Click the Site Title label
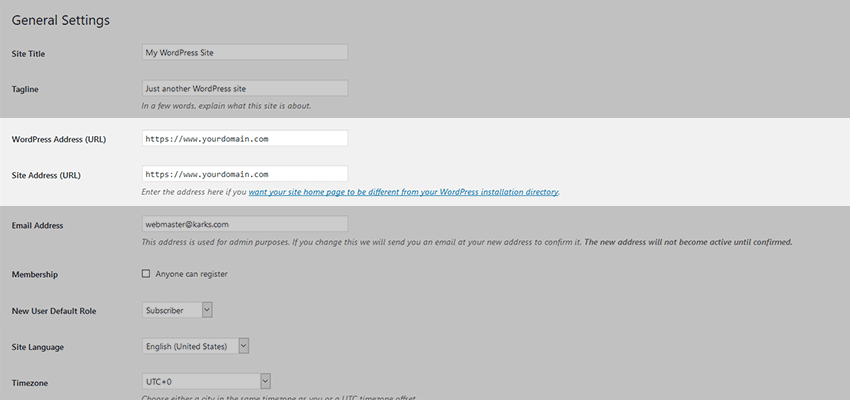This screenshot has height=400, width=850. click(x=29, y=53)
